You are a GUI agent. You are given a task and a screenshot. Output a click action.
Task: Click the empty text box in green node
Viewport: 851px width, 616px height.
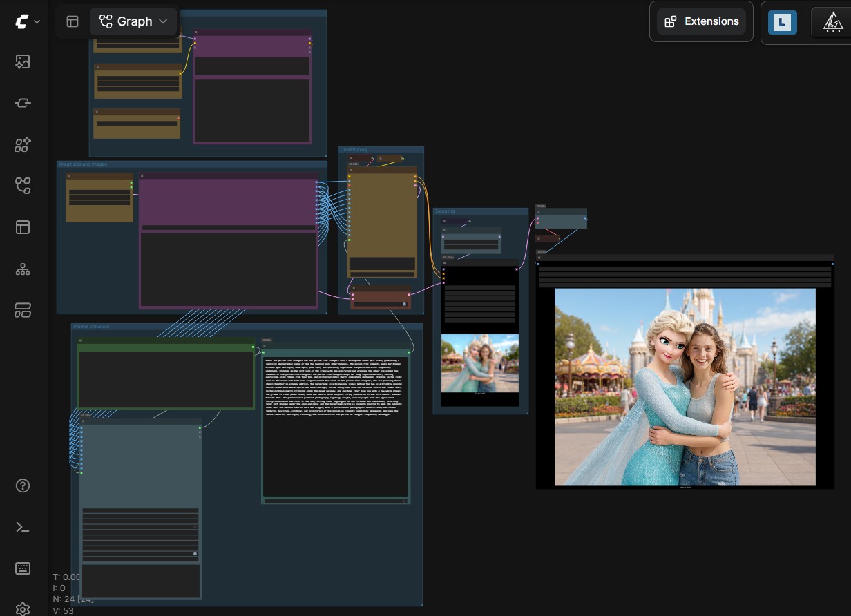pos(166,380)
